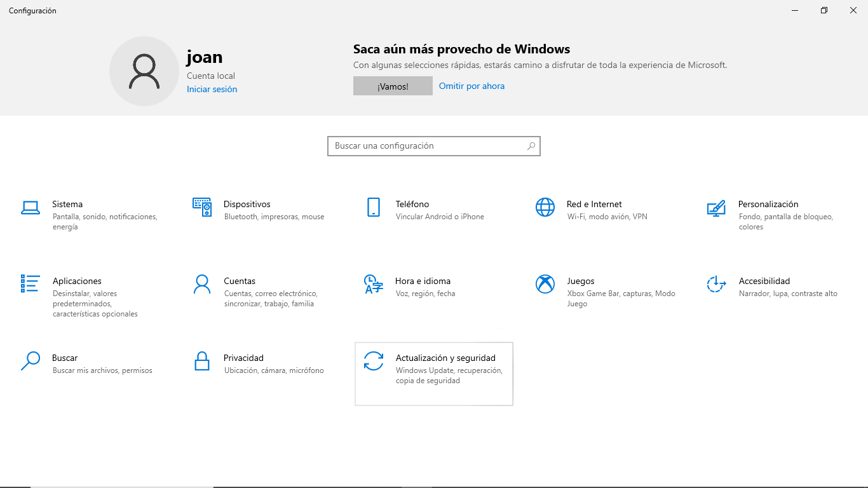Open Red e Internet category label
This screenshot has width=868, height=488.
point(594,204)
